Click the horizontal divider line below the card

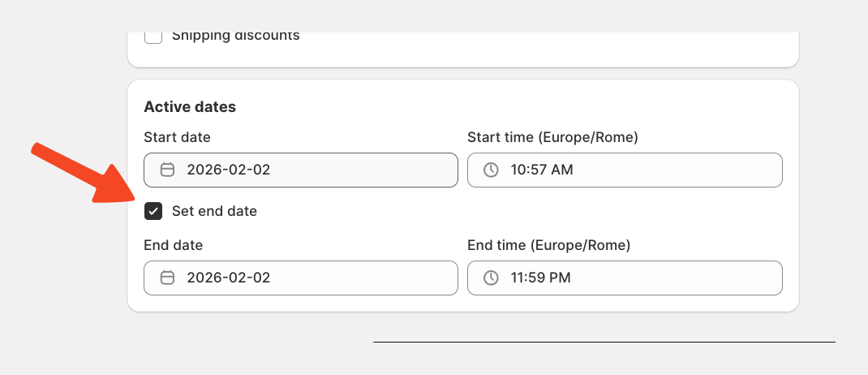[604, 342]
